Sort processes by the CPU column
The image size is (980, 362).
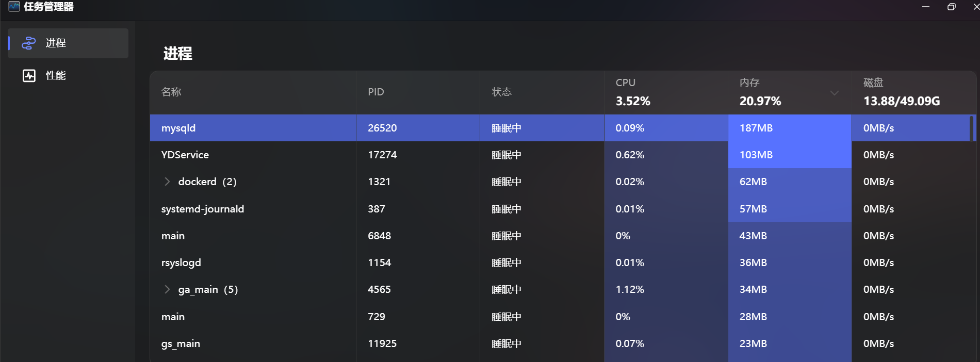click(x=666, y=92)
